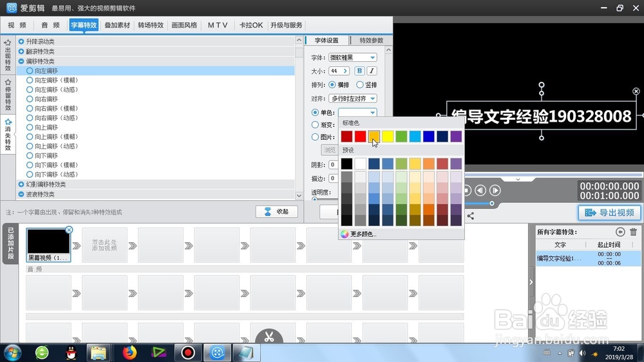Select 图片 image fill option
Image resolution: width=644 pixels, height=362 pixels.
tap(315, 137)
